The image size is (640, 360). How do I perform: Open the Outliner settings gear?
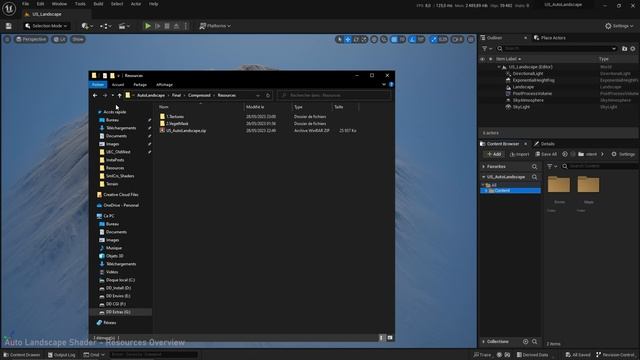(633, 49)
